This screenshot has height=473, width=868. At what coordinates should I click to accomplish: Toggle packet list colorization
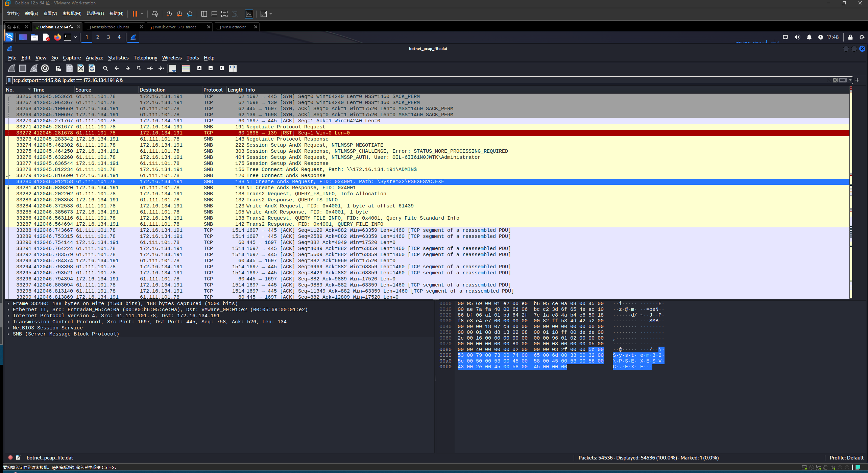[x=186, y=68]
